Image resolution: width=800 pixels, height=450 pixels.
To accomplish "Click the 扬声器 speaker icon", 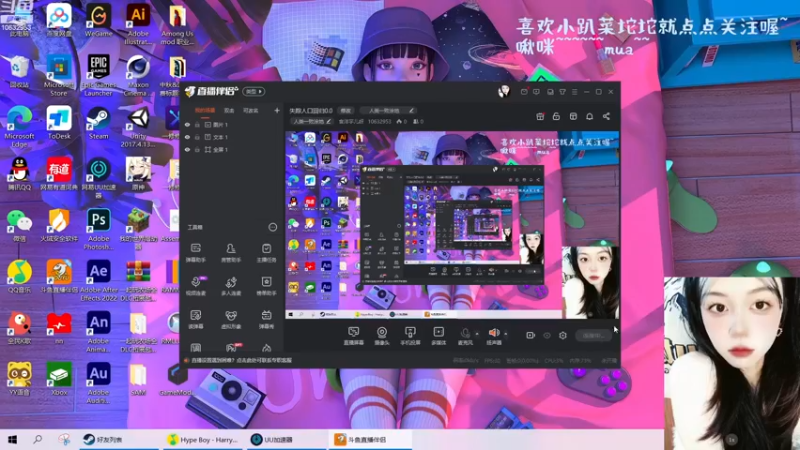I will point(494,333).
